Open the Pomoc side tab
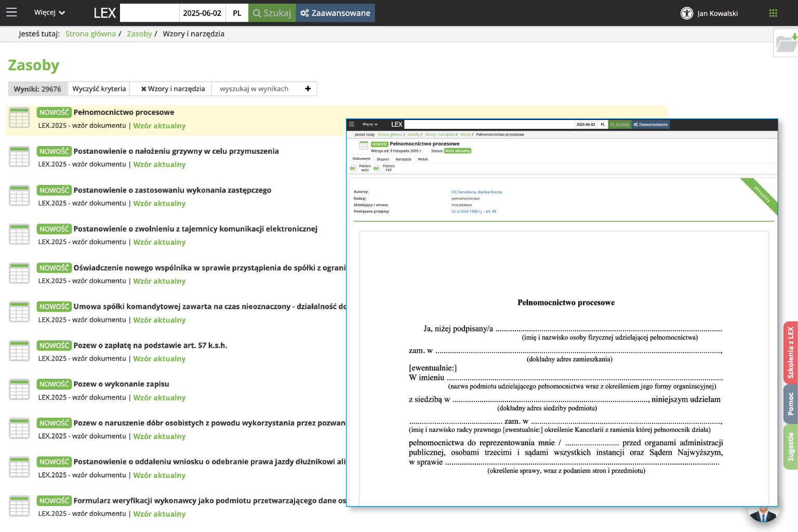 pos(790,404)
